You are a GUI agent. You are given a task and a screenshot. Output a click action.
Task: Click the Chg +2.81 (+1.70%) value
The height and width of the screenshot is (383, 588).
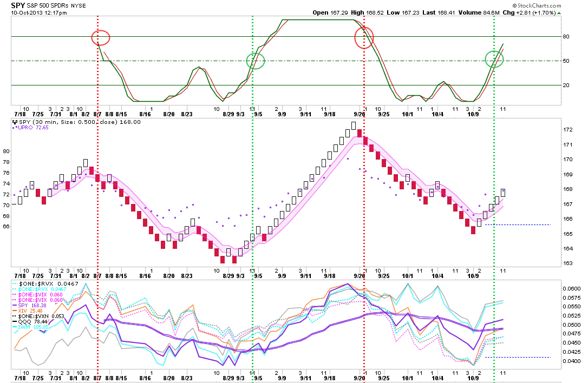pos(530,12)
